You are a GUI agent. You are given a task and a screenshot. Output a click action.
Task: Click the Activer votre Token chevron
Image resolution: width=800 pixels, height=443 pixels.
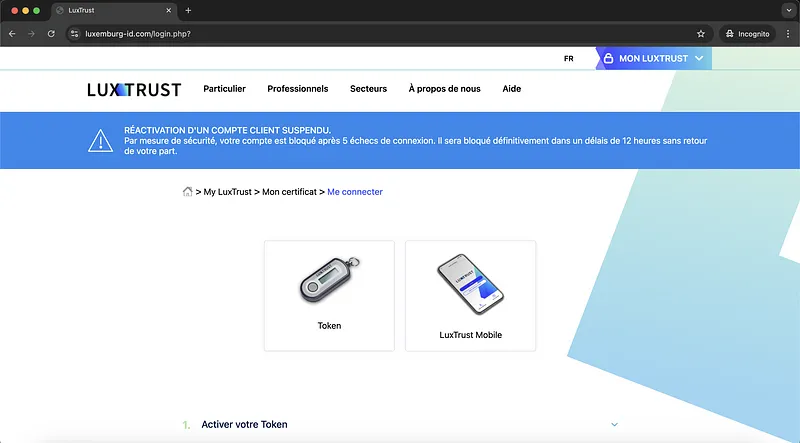614,425
